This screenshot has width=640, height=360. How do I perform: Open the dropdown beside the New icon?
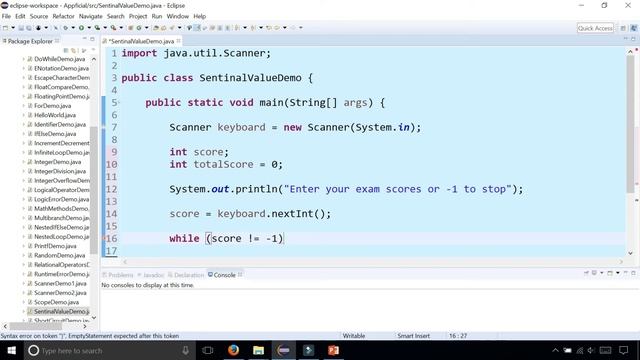click(x=13, y=28)
